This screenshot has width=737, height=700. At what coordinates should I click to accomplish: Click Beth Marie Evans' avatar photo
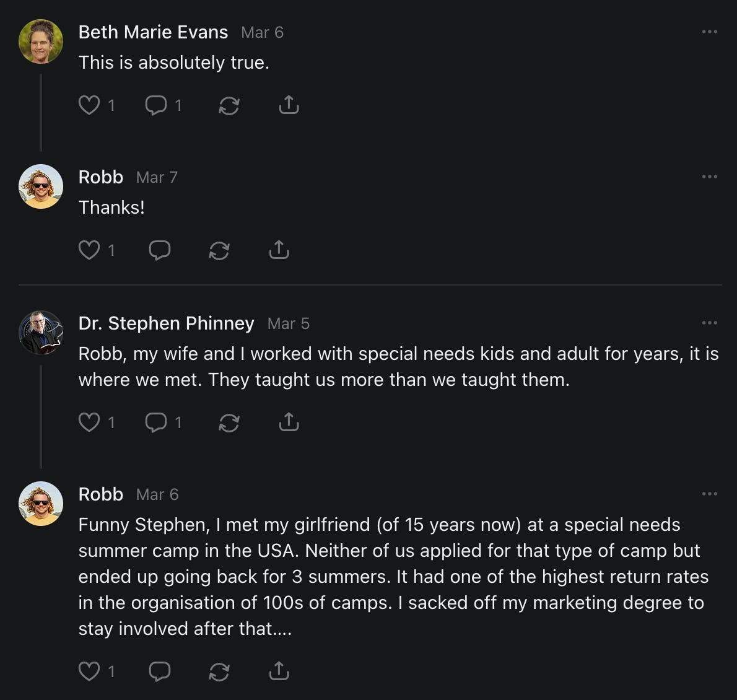pyautogui.click(x=41, y=42)
